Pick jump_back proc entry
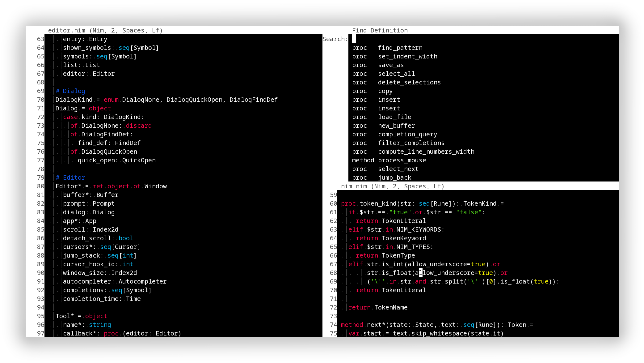The image size is (644, 363). (x=394, y=177)
